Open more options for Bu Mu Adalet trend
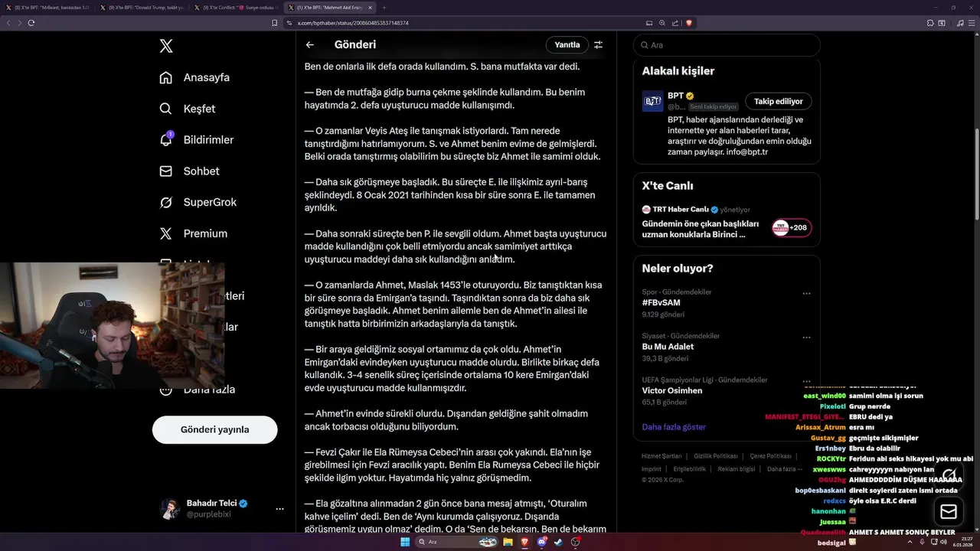Viewport: 980px width, 551px height. tap(806, 337)
